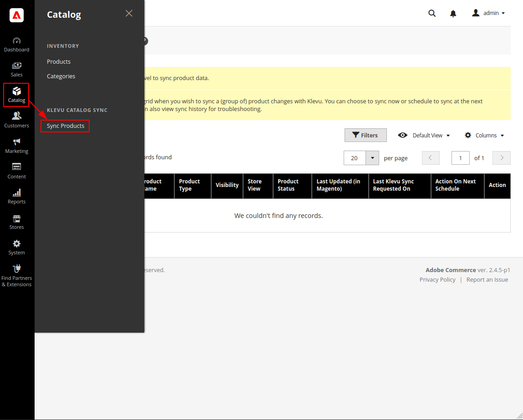Click the Adobe Commerce version text
Image resolution: width=523 pixels, height=420 pixels.
point(468,270)
